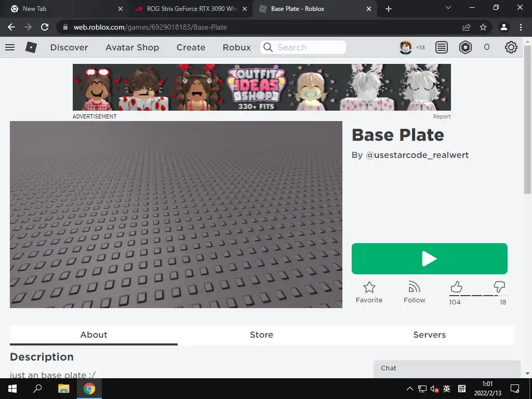This screenshot has width=532, height=399.
Task: Close the ROG Strix GeForce tab
Action: coord(245,9)
